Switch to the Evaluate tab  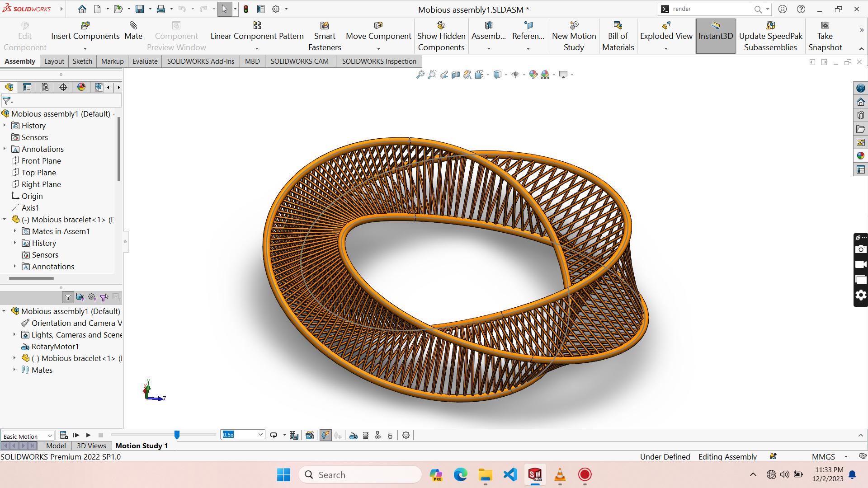pos(145,61)
